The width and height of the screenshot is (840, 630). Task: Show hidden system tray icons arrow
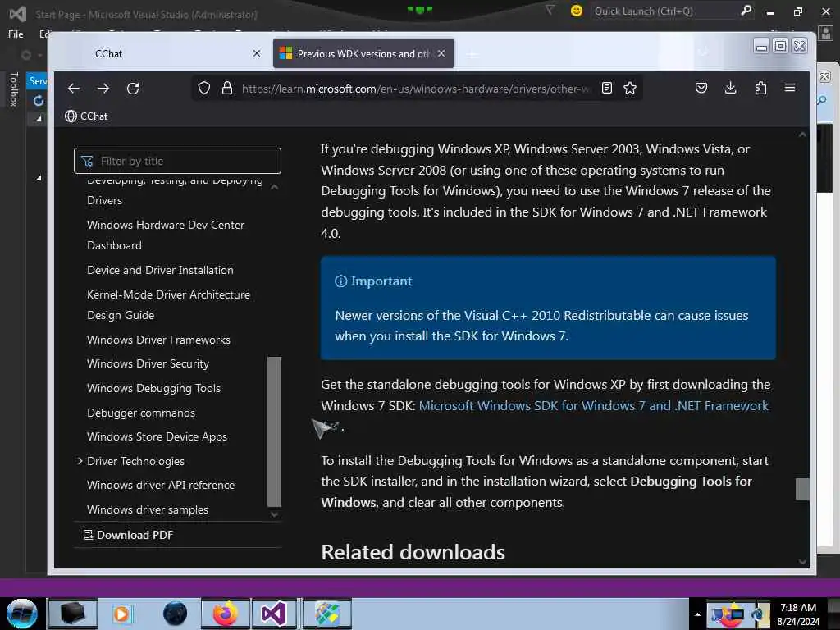[697, 614]
